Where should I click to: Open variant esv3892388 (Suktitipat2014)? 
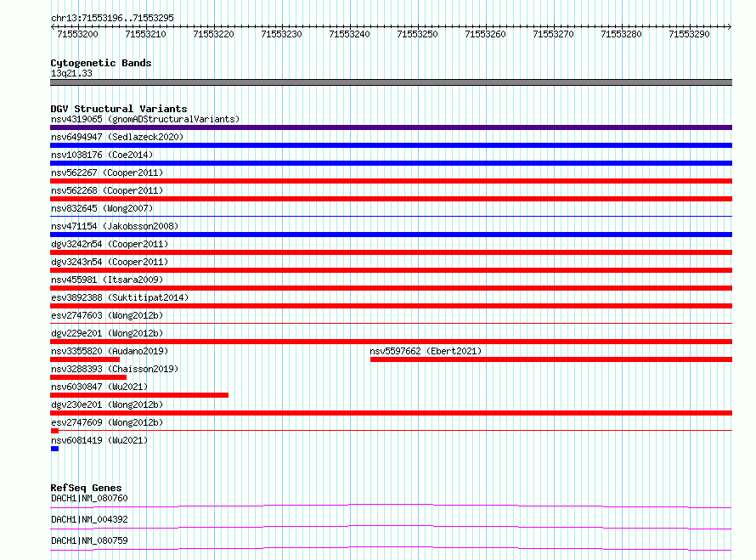pos(120,297)
